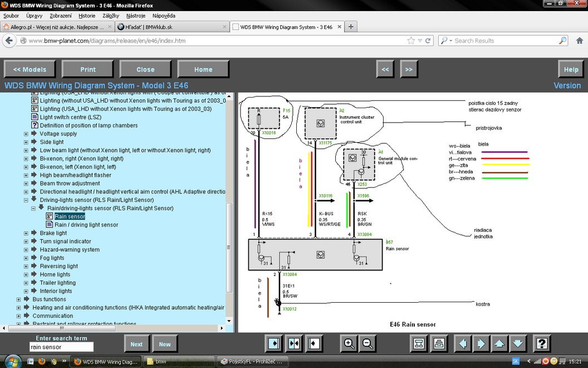Switch to the Hľadať BMWklub.sk tab
This screenshot has height=368, width=588.
pos(171,27)
